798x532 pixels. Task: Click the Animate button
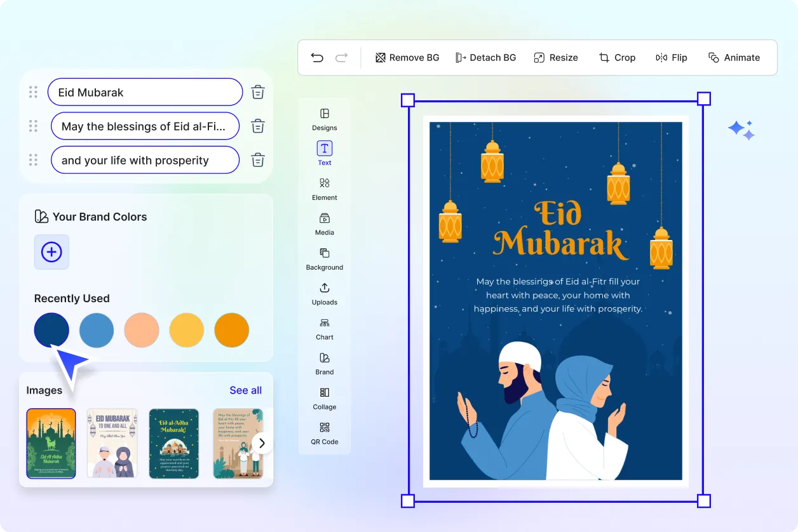(x=734, y=57)
